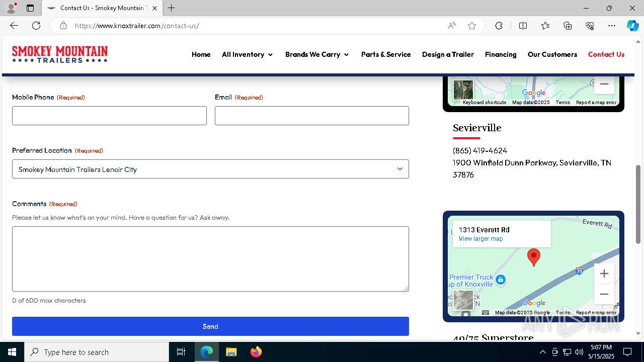Click View larger map link
644x362 pixels.
(480, 239)
